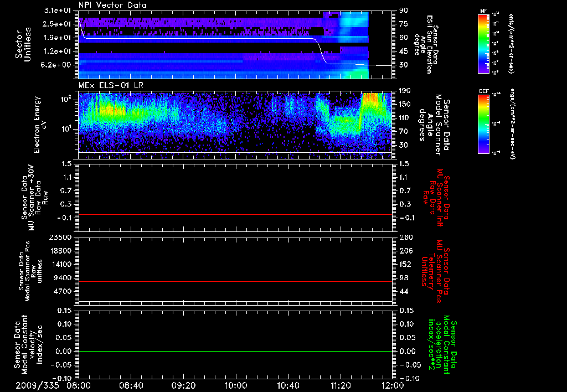Click the '75' sun elevation tick label
The width and height of the screenshot is (567, 392).
pyautogui.click(x=404, y=24)
